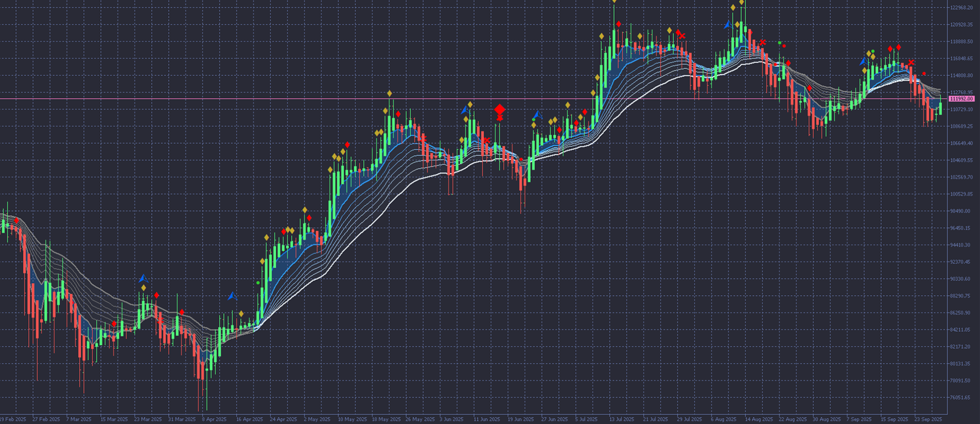This screenshot has height=424, width=980.
Task: Click the 10 May 2025 date label
Action: (x=352, y=419)
